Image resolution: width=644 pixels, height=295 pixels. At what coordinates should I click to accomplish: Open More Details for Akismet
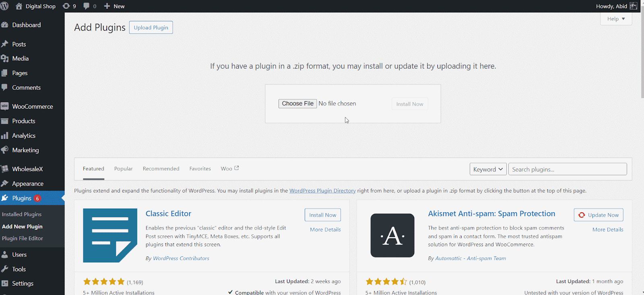point(608,229)
